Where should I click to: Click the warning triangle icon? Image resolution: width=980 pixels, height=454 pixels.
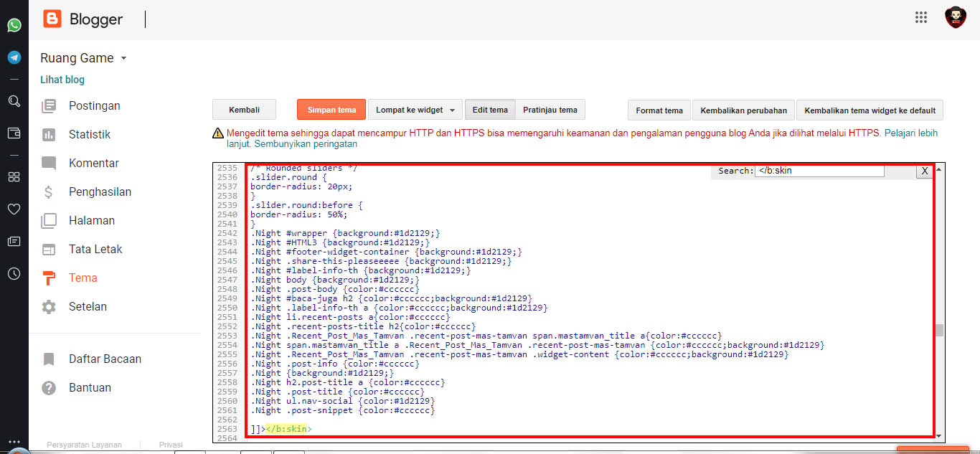tap(218, 133)
